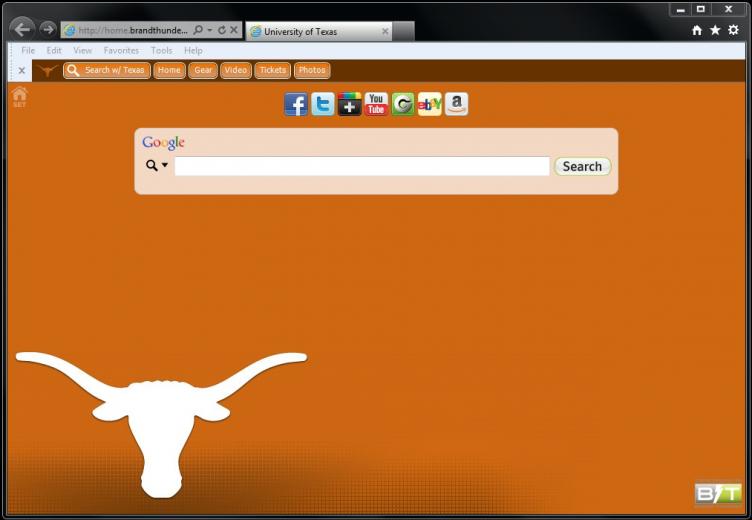Screen dimensions: 752x520
Task: Click the Longhorn logo in the toolbar
Action: click(x=47, y=71)
